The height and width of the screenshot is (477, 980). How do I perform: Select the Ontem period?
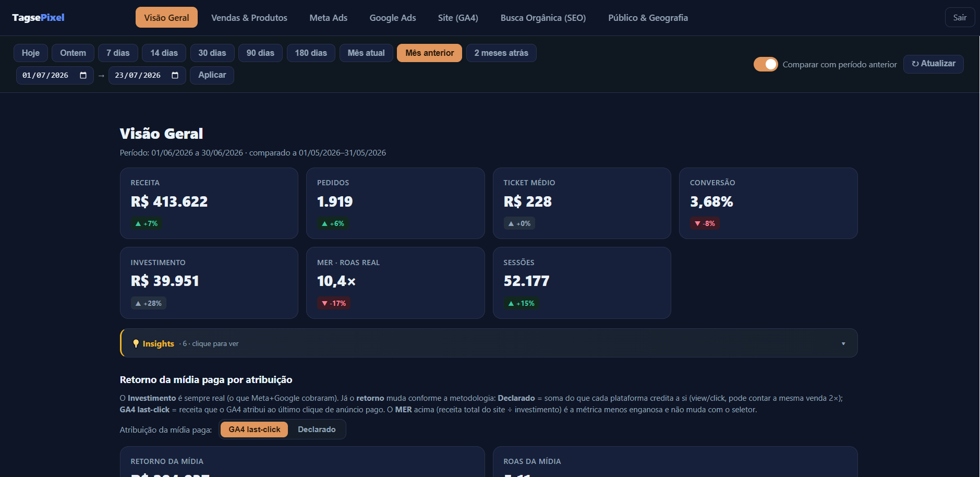coord(73,53)
